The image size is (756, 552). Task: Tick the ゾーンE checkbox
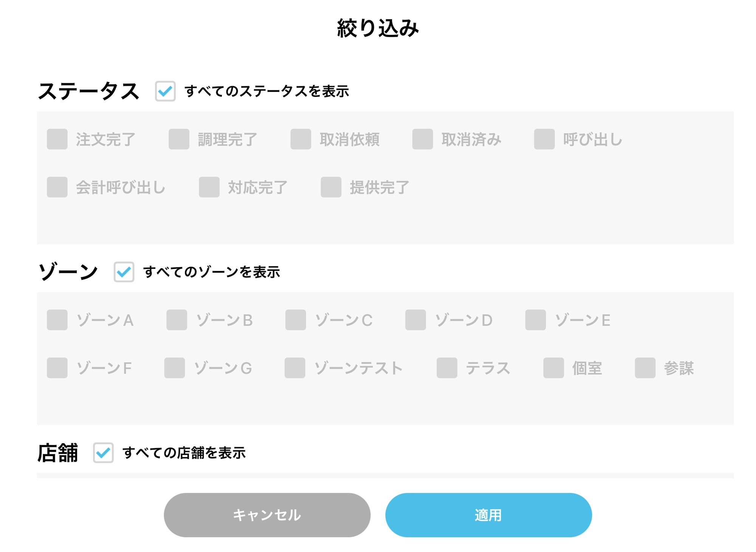[x=535, y=320]
